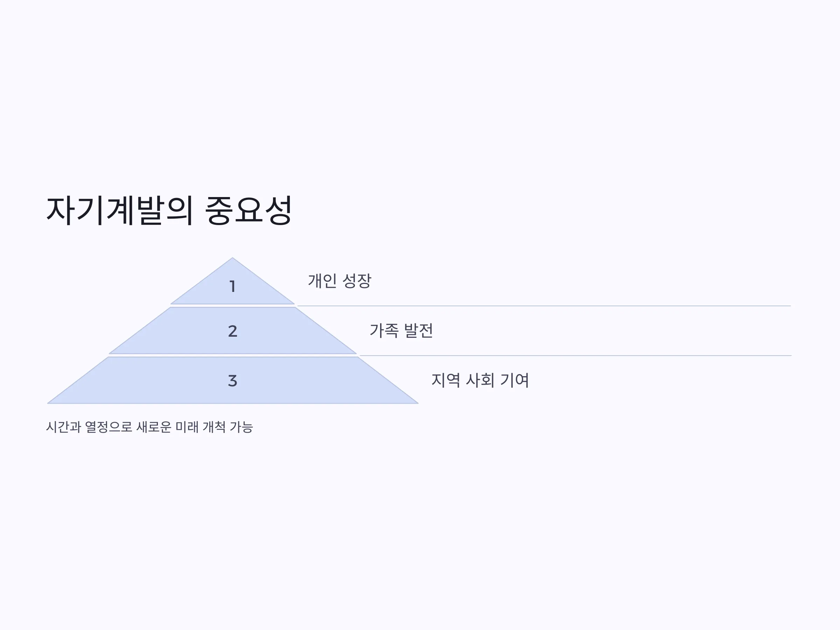Screen dimensions: 840x630
Task: Select the number 2 in the pyramid
Action: [x=232, y=331]
